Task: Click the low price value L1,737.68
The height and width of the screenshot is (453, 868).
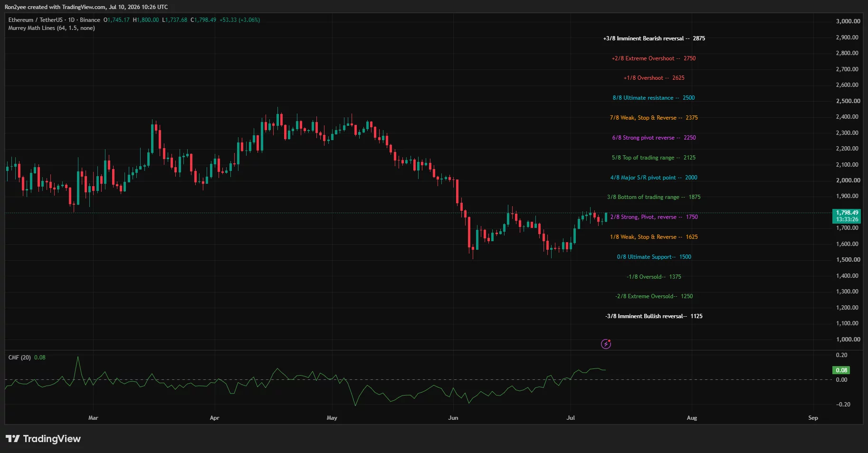Action: point(175,20)
